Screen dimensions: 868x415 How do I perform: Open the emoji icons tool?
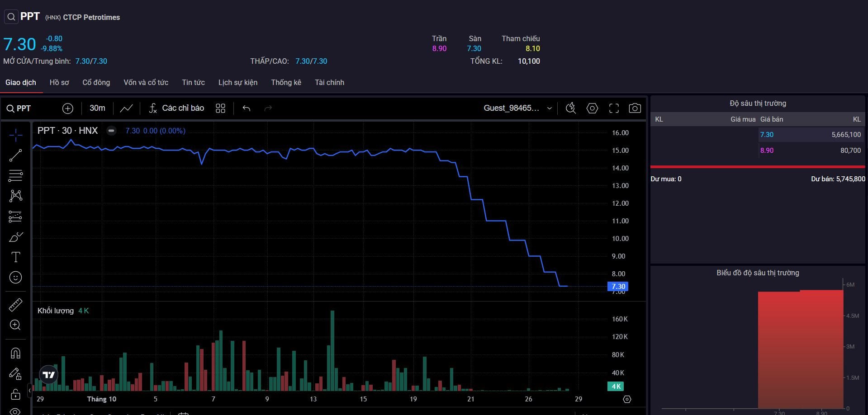coord(15,278)
